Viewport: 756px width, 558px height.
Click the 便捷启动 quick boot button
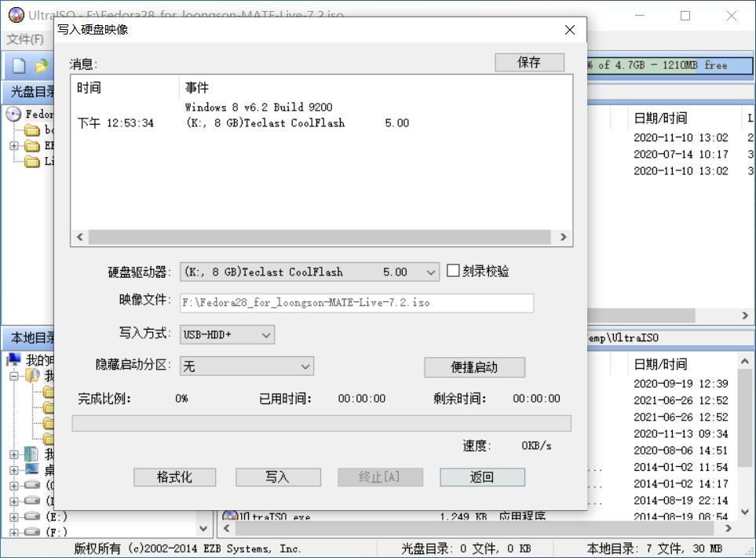tap(474, 367)
